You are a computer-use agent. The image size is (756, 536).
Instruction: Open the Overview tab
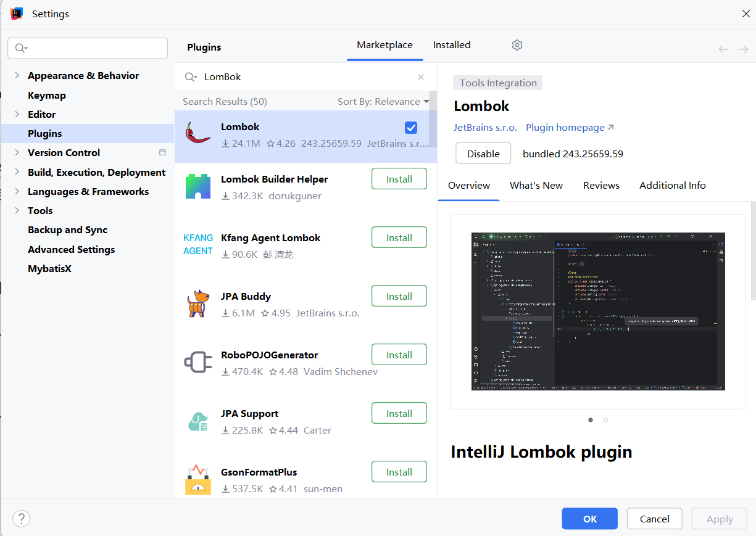(x=469, y=186)
